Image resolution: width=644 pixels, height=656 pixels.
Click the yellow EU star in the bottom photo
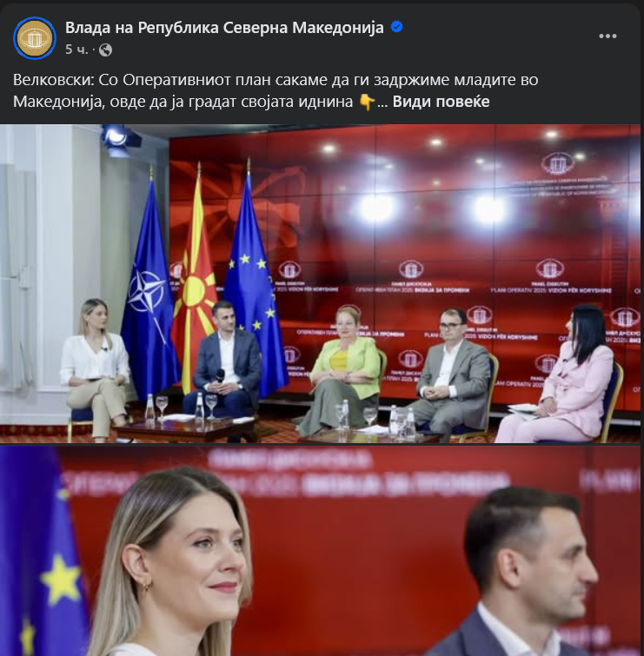tap(61, 580)
